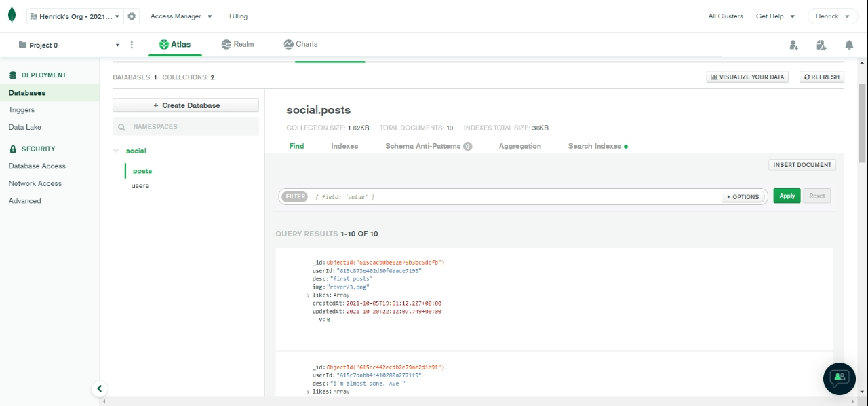Open the Schema Anti-Patterns tab

point(429,146)
